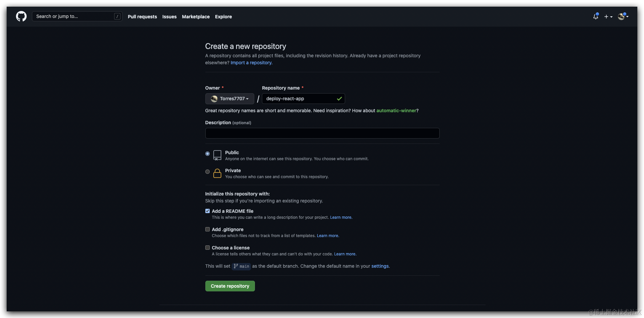Viewport: 644px width, 318px height.
Task: Click the private repository lock icon
Action: (217, 173)
